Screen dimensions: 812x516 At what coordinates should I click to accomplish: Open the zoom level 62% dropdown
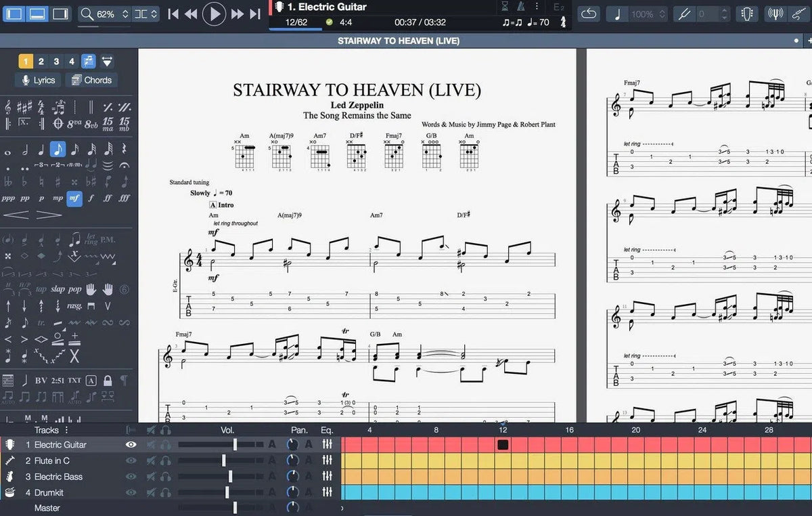coord(105,14)
